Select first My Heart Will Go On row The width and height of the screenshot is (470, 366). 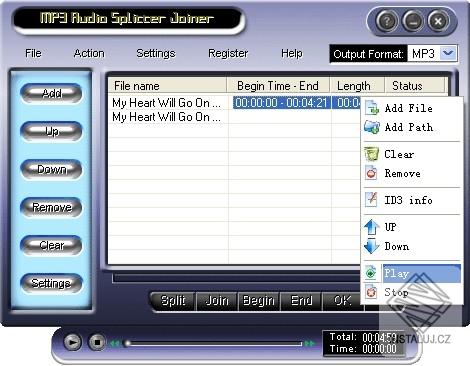[166, 103]
